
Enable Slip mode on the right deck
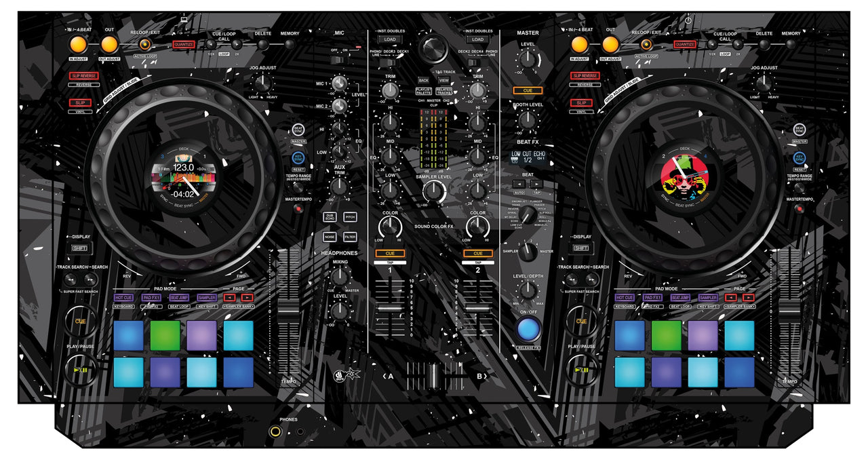pos(580,102)
